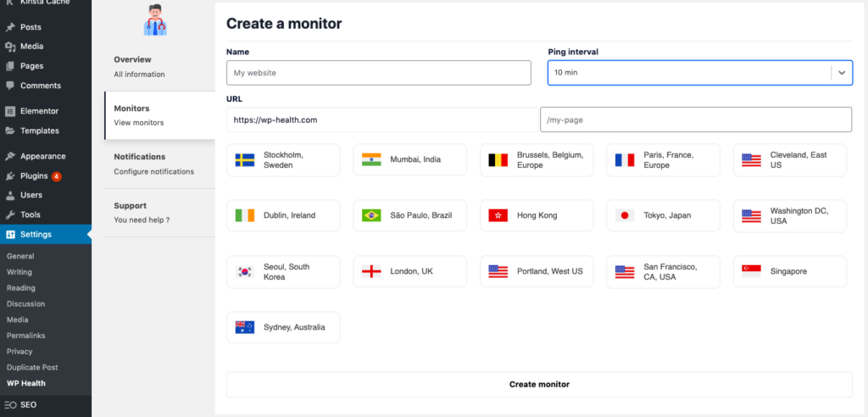Screen dimensions: 868x417
Task: Open Writing settings submenu
Action: coord(19,272)
